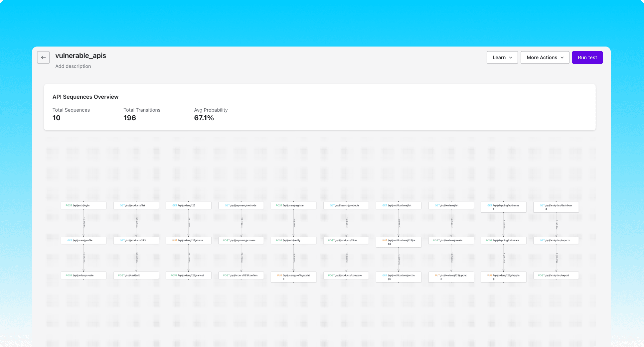Select the POST /api/users/register node
644x347 pixels.
pyautogui.click(x=293, y=205)
